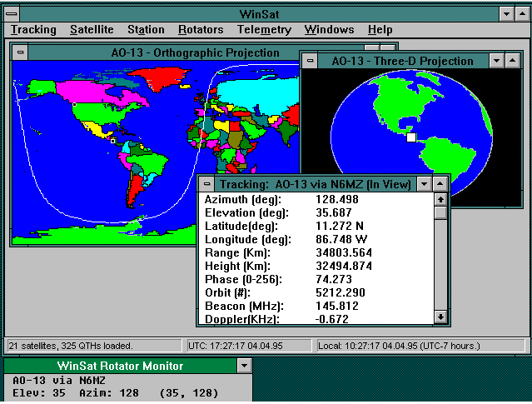Open Three-D Projection window control menu box
Viewport: 532px width, 404px height.
pos(310,61)
